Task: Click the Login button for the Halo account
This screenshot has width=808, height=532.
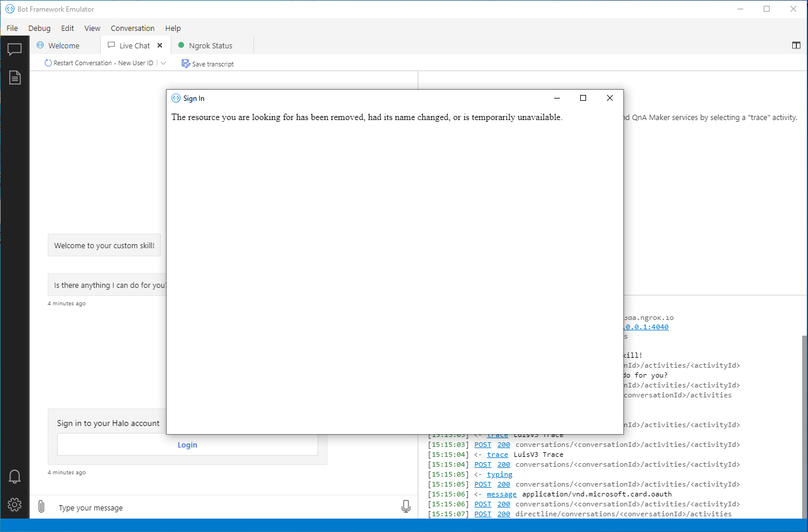Action: (x=187, y=445)
